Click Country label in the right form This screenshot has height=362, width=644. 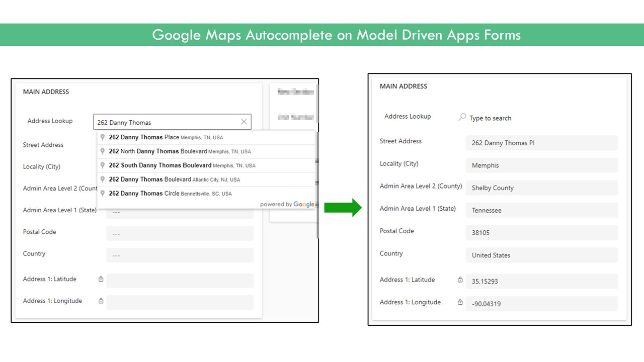point(391,253)
